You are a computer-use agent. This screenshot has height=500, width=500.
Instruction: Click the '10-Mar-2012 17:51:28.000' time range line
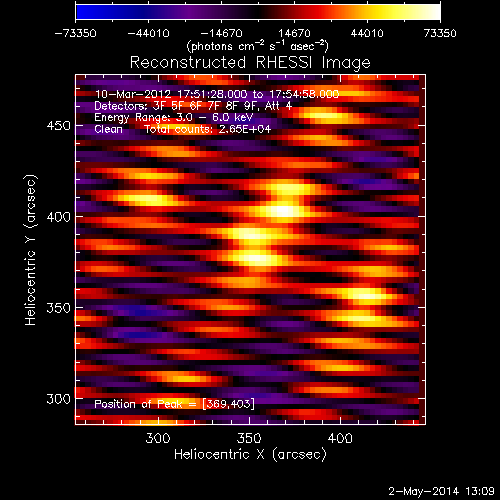[217, 94]
